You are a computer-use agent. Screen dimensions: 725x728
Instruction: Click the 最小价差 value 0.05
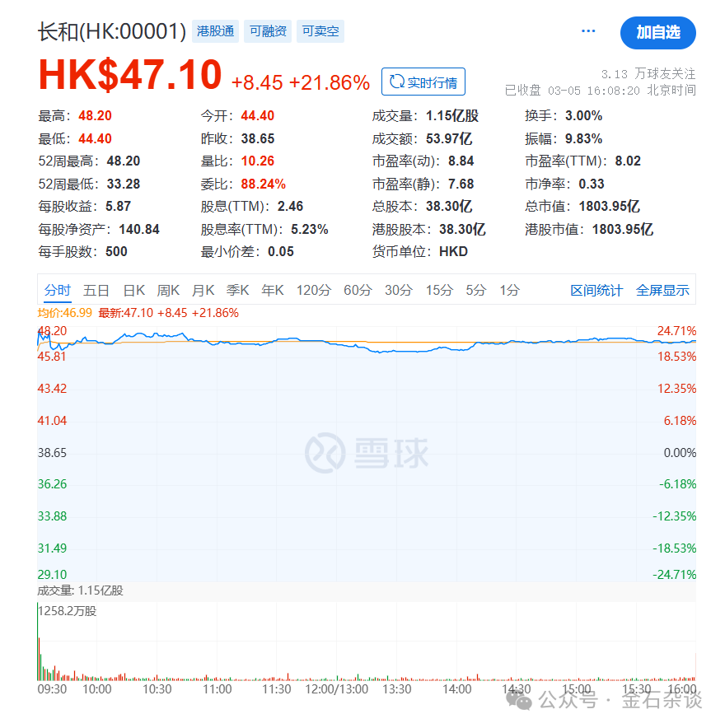click(281, 252)
